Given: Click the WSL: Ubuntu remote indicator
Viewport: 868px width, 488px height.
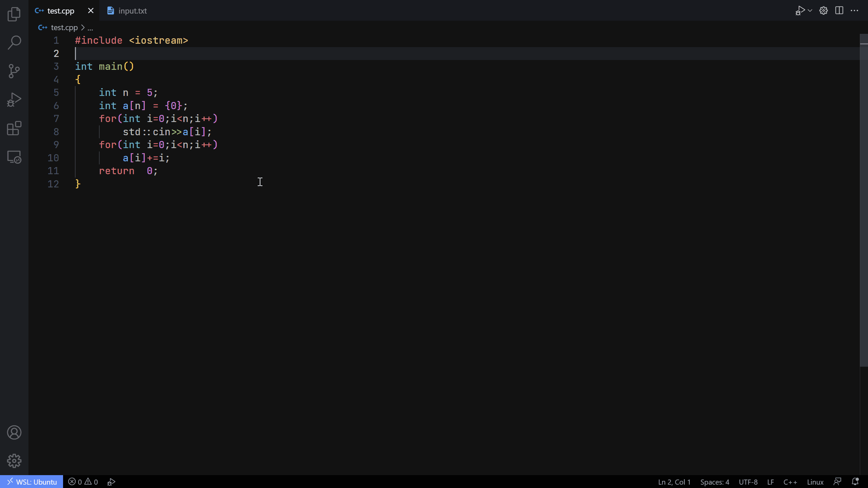Looking at the screenshot, I should [32, 482].
